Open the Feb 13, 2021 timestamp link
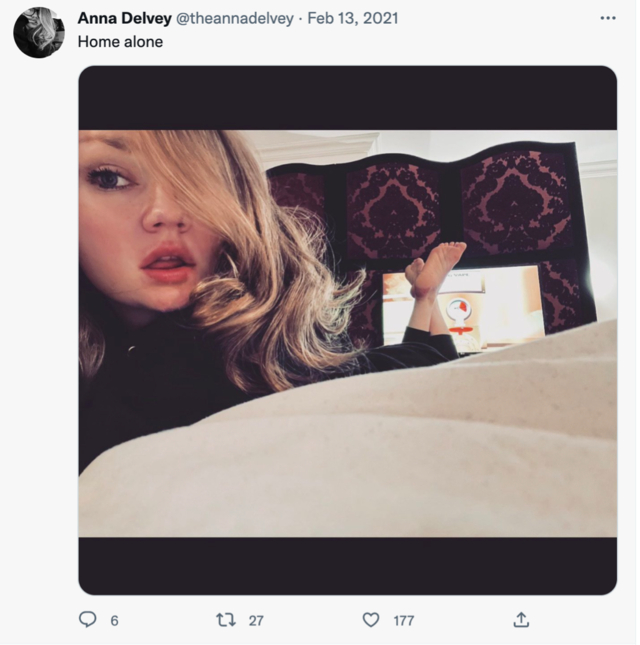 [353, 18]
